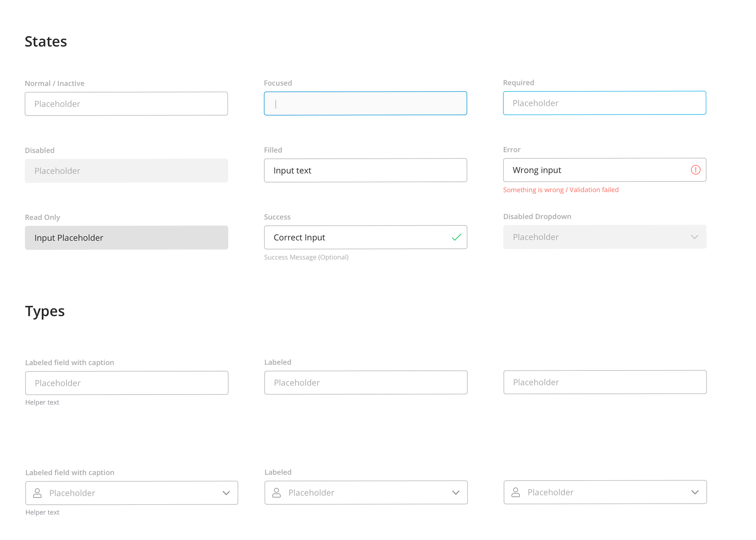Click the 'Focused' label
The image size is (756, 540).
(x=278, y=83)
